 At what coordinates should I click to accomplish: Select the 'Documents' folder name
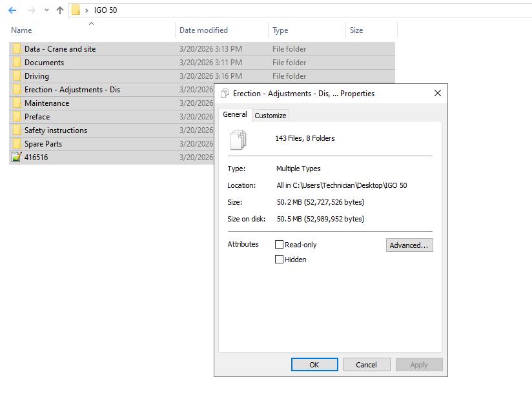coord(44,63)
